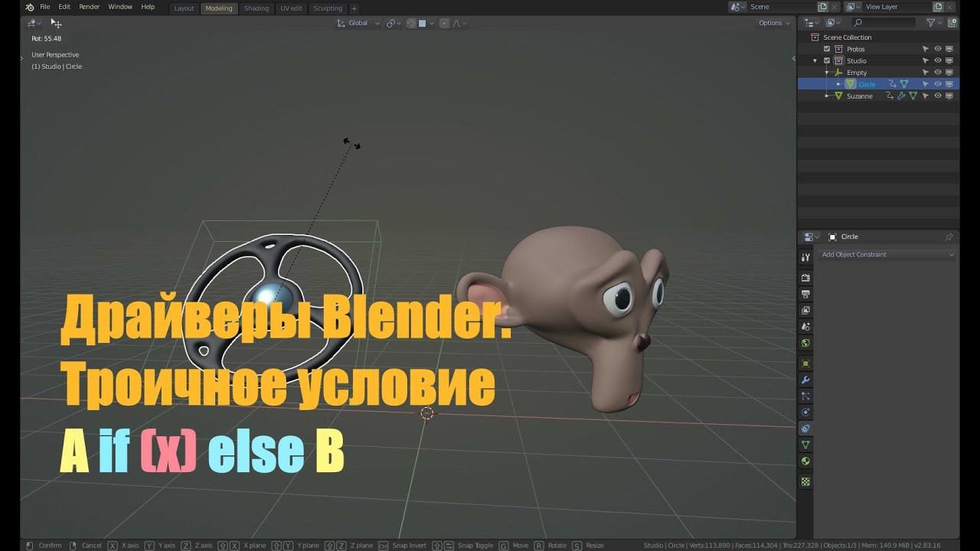Uncheck the Protos collection checkbox
Screen dimensions: 980x551
(x=827, y=49)
